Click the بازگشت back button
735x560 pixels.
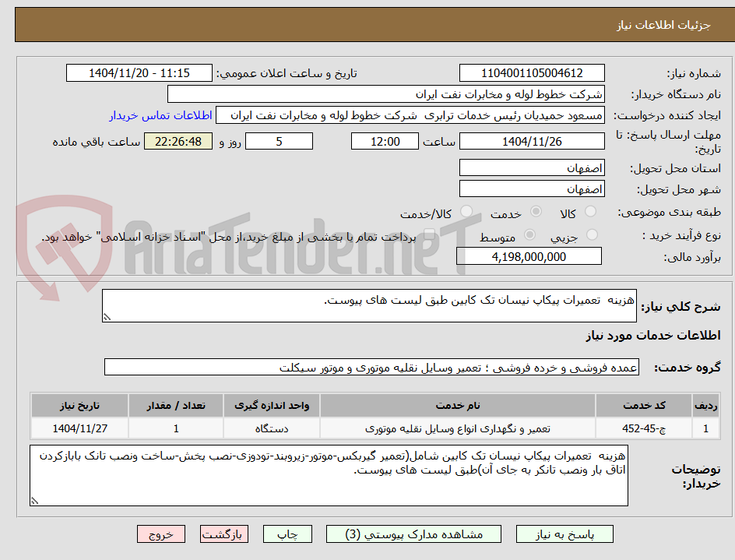[224, 534]
